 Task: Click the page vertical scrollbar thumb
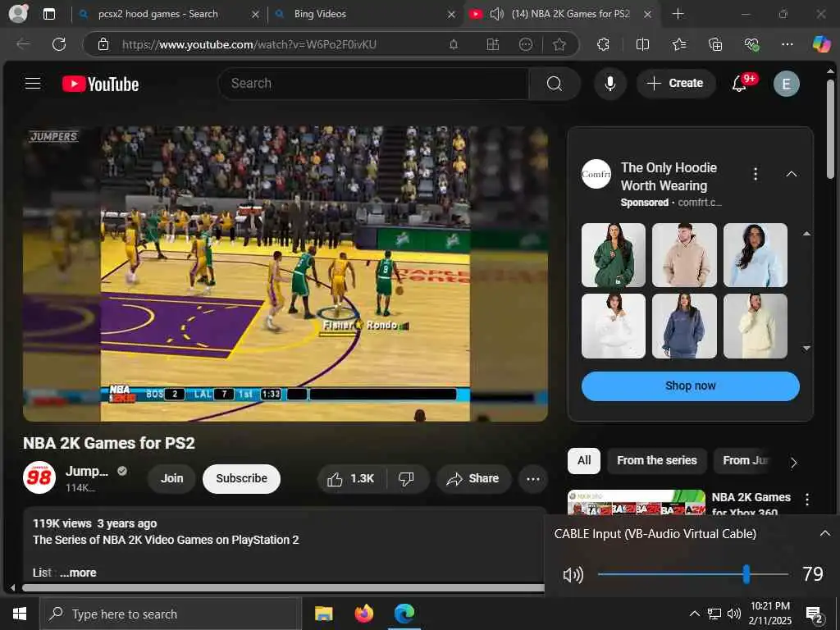(x=830, y=129)
